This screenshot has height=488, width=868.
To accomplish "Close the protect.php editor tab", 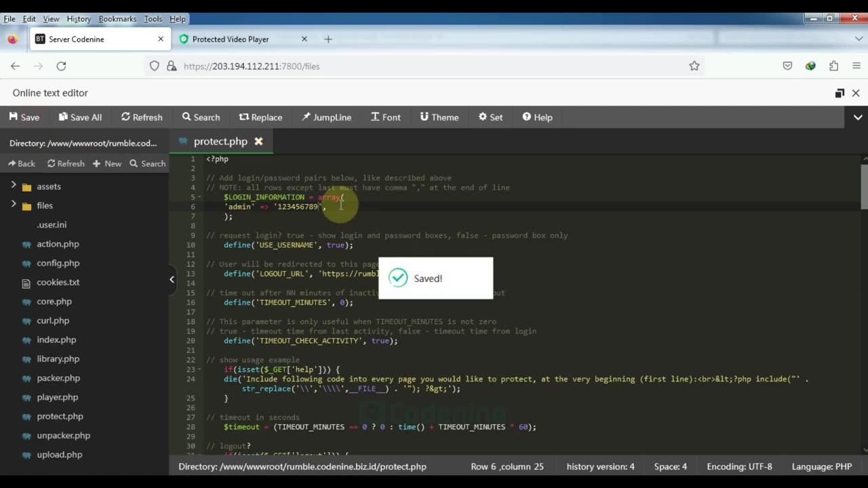I will click(258, 142).
